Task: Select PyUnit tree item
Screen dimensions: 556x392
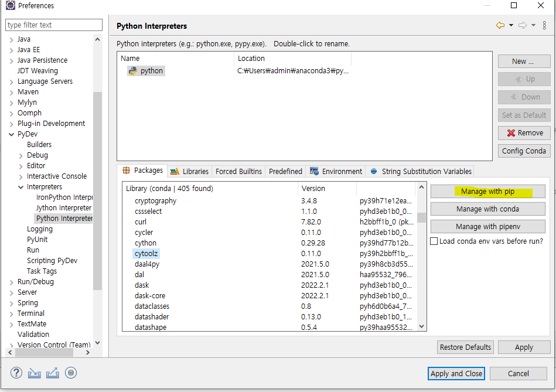Action: pos(37,240)
